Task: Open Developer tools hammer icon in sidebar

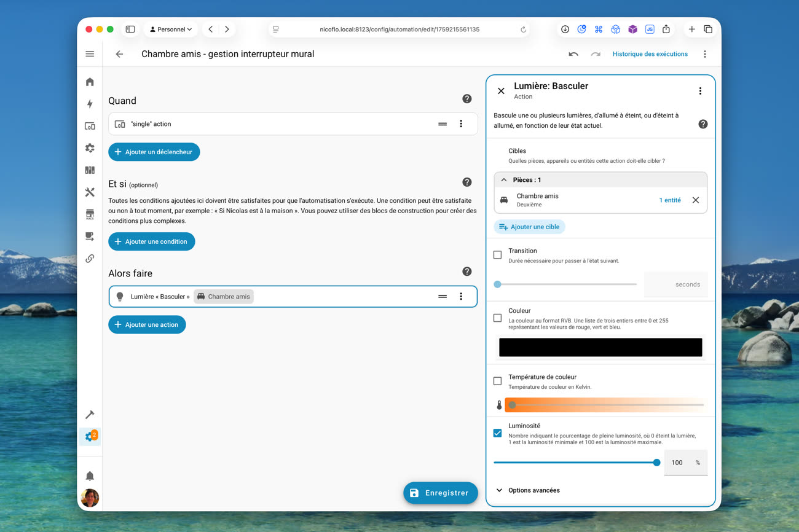Action: pos(90,415)
